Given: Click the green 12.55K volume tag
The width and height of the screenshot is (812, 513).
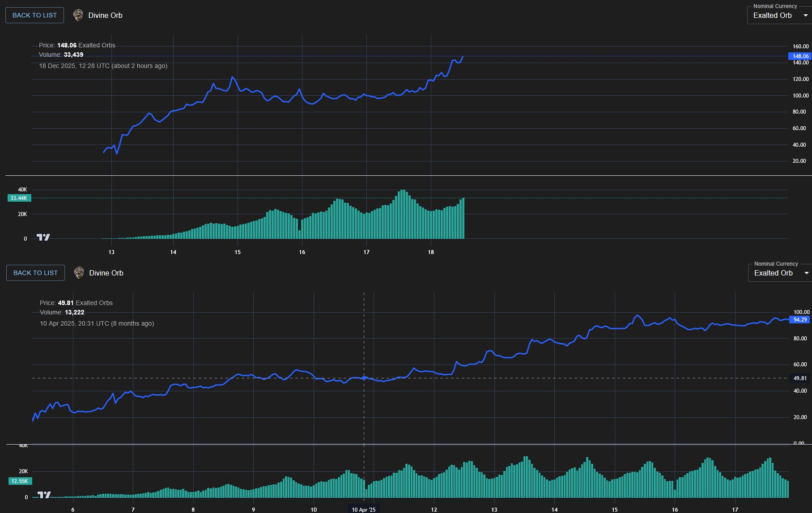Looking at the screenshot, I should pyautogui.click(x=20, y=481).
